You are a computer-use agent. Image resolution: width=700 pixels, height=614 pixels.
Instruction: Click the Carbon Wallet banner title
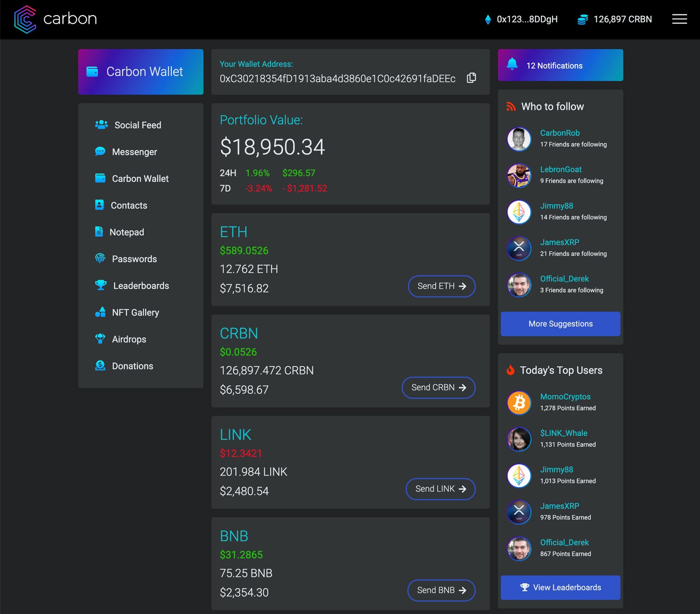(x=145, y=71)
